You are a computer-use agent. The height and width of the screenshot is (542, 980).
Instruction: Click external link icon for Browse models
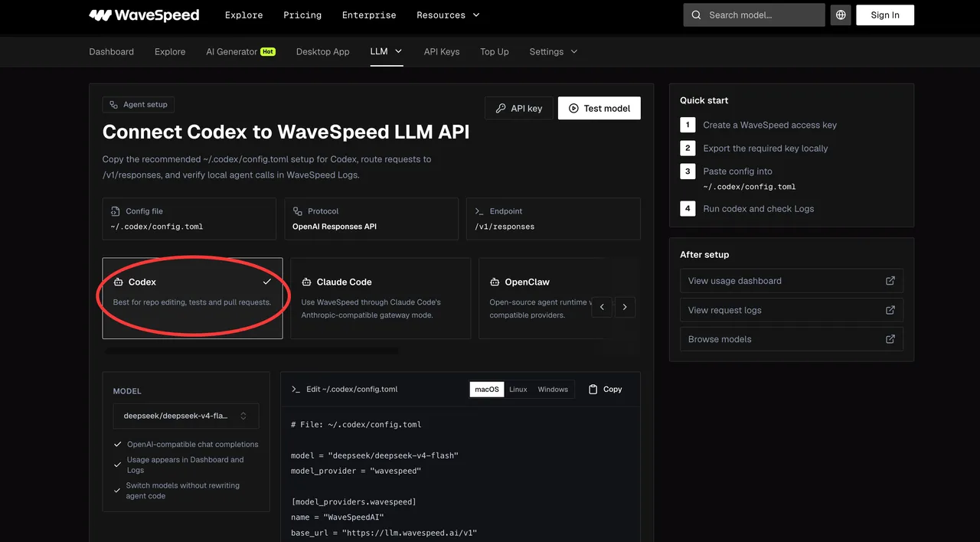(890, 339)
